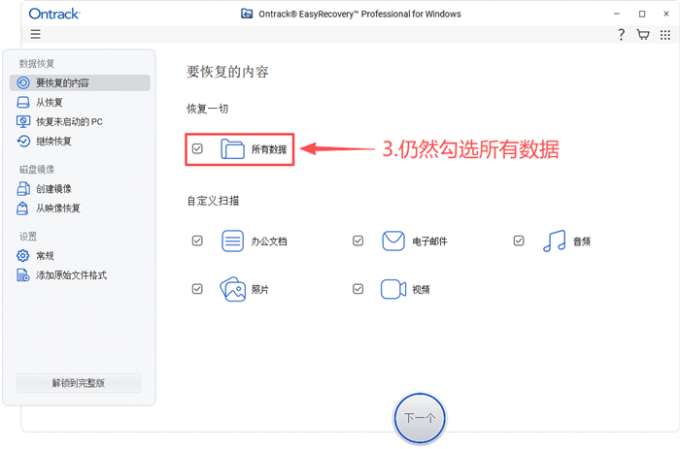
Task: Click the 恢复未启动的 PC monitor icon
Action: (23, 121)
